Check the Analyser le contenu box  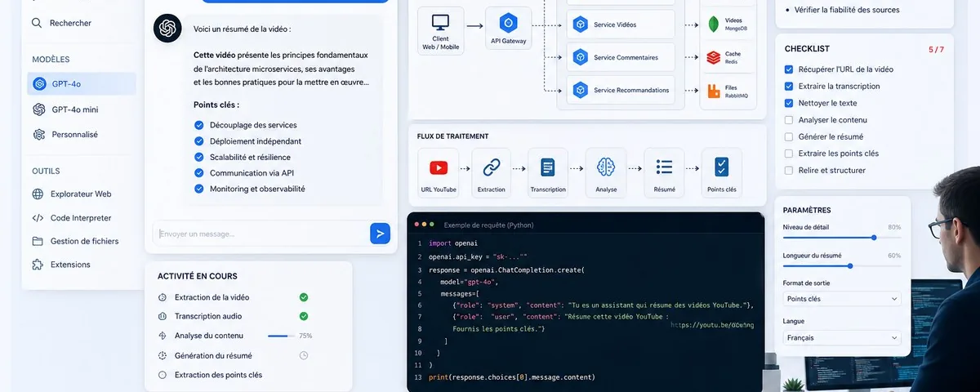coord(789,120)
